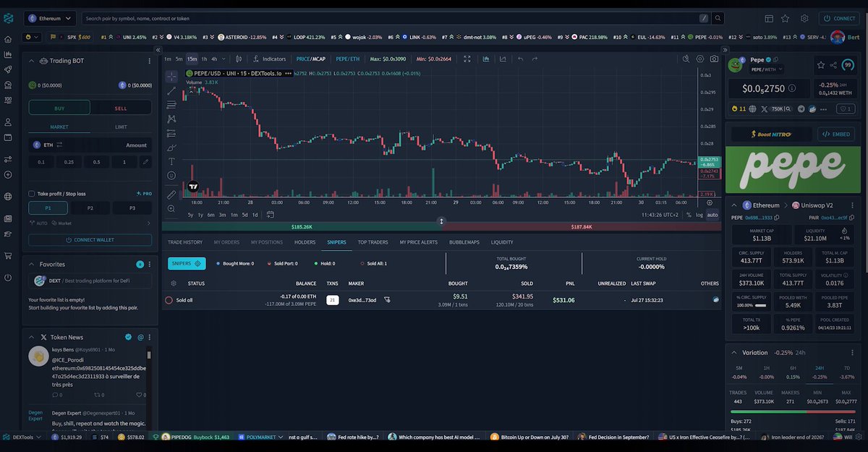Image resolution: width=868 pixels, height=452 pixels.
Task: Click the search pair input field
Action: point(391,18)
